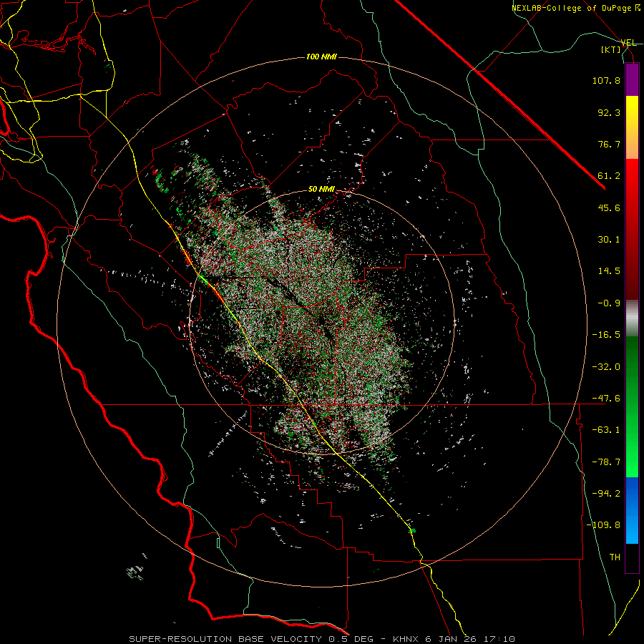Image resolution: width=644 pixels, height=644 pixels.
Task: Select the 14.5 scale value
Action: pyautogui.click(x=609, y=271)
